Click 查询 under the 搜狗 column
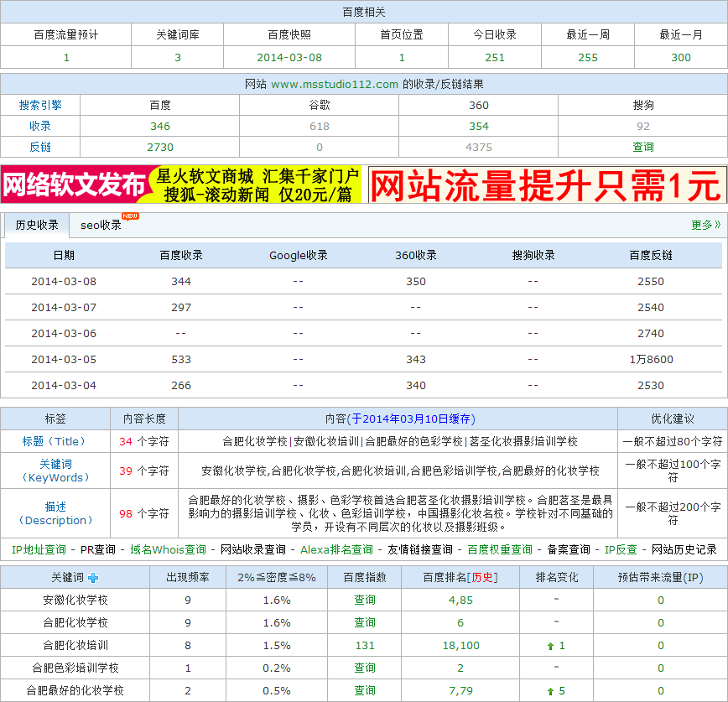The height and width of the screenshot is (702, 728). click(643, 147)
